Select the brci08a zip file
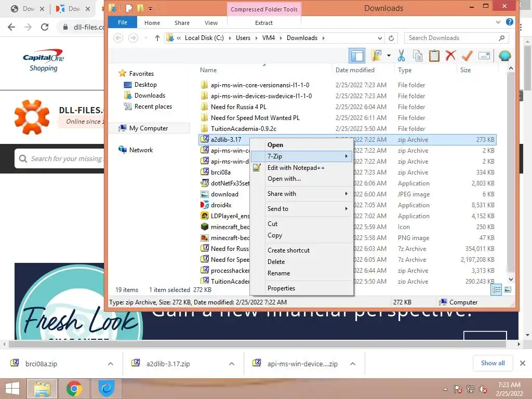Image resolution: width=532 pixels, height=399 pixels. pyautogui.click(x=220, y=172)
